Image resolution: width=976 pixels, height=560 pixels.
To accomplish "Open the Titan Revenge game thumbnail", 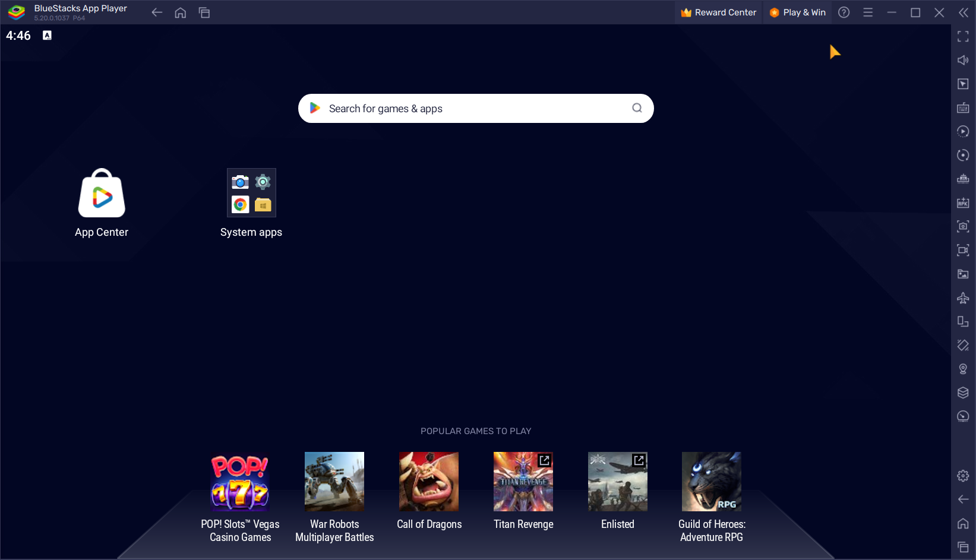I will click(x=523, y=482).
